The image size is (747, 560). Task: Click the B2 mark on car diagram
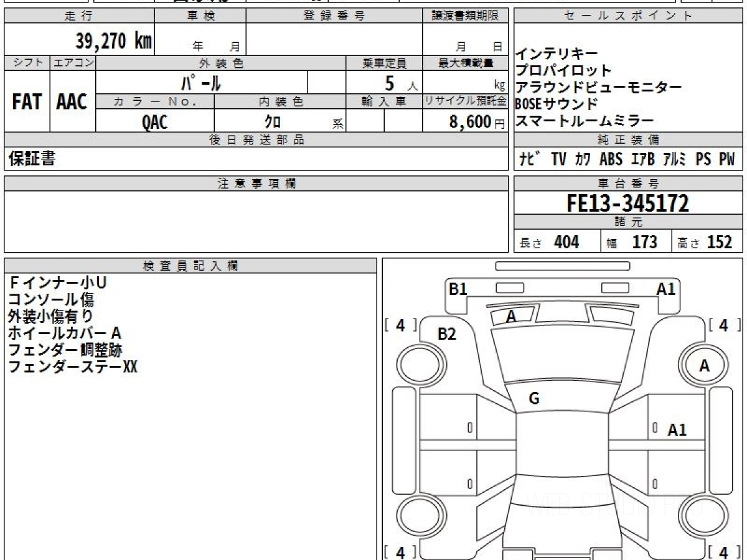pos(447,334)
